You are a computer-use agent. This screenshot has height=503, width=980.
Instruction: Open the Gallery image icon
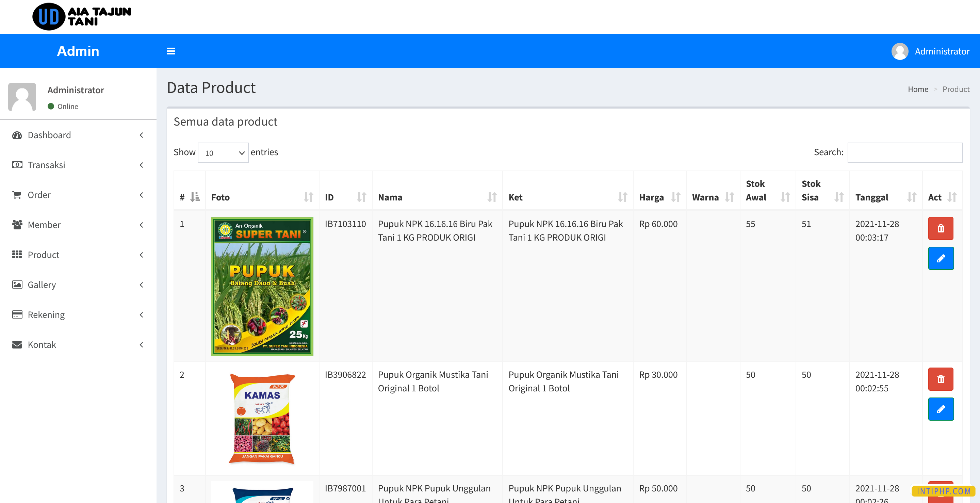[17, 285]
